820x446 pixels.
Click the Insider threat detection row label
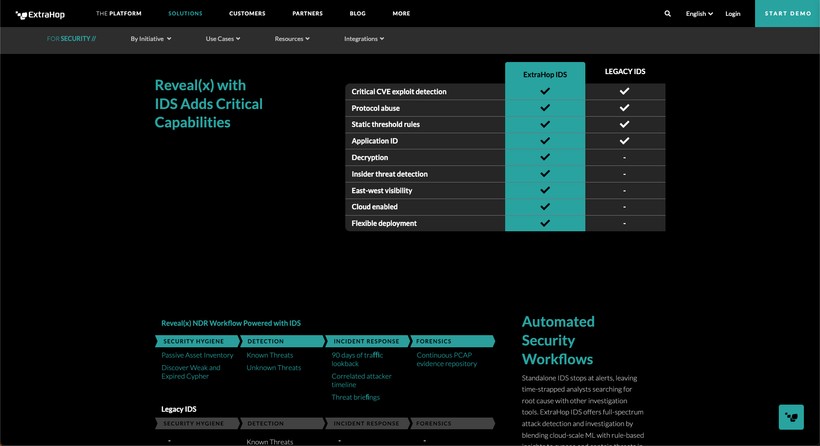[x=390, y=174]
